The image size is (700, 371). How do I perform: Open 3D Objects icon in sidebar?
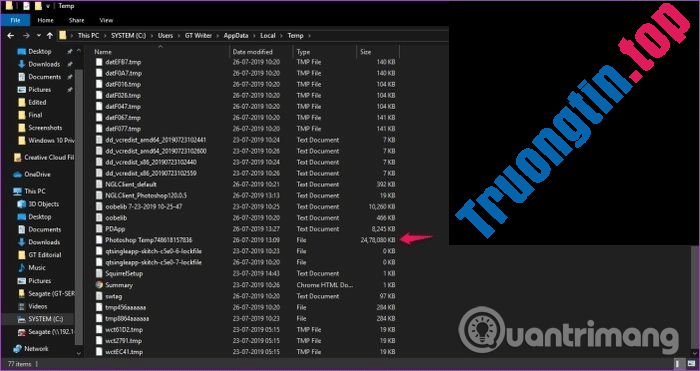click(x=21, y=204)
